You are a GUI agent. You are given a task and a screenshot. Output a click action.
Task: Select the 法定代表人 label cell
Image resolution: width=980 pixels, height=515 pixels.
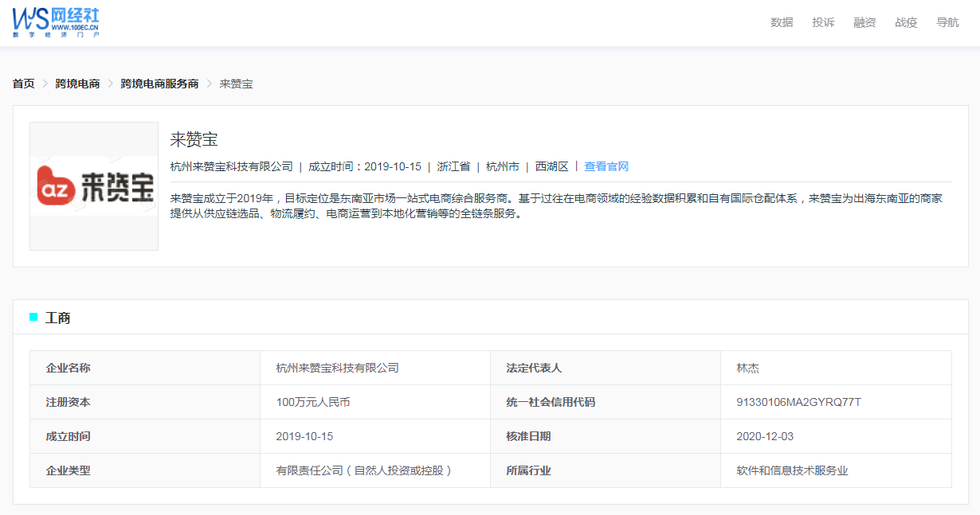point(606,368)
